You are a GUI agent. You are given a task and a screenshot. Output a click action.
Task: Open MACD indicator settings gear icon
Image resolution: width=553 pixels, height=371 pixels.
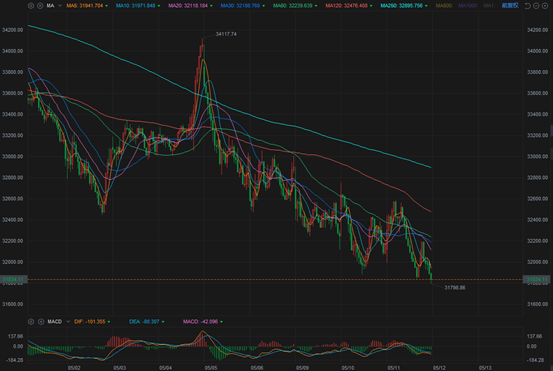point(31,322)
